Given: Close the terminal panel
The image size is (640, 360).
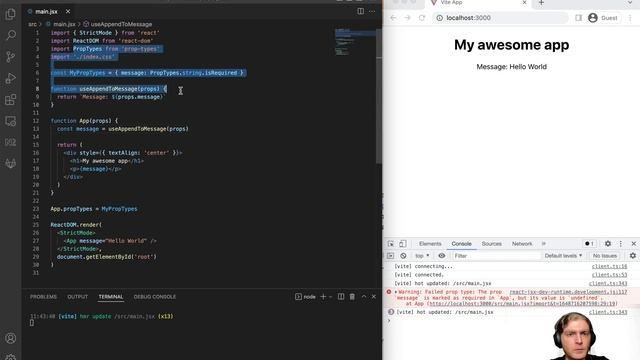Looking at the screenshot, I should [x=373, y=297].
